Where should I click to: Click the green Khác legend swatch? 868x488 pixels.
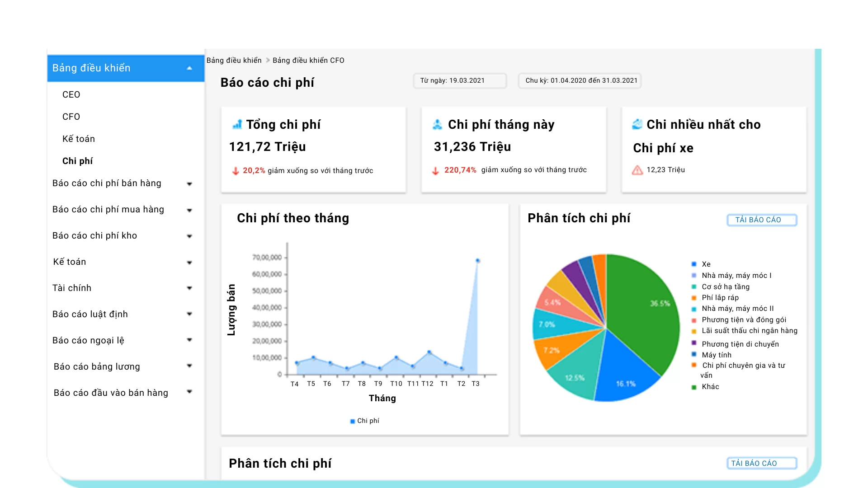(x=694, y=387)
